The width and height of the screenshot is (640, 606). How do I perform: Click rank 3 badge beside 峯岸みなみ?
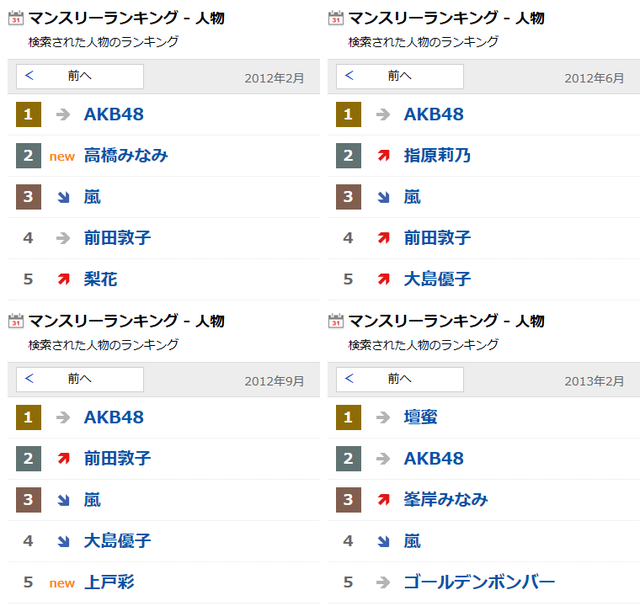349,500
